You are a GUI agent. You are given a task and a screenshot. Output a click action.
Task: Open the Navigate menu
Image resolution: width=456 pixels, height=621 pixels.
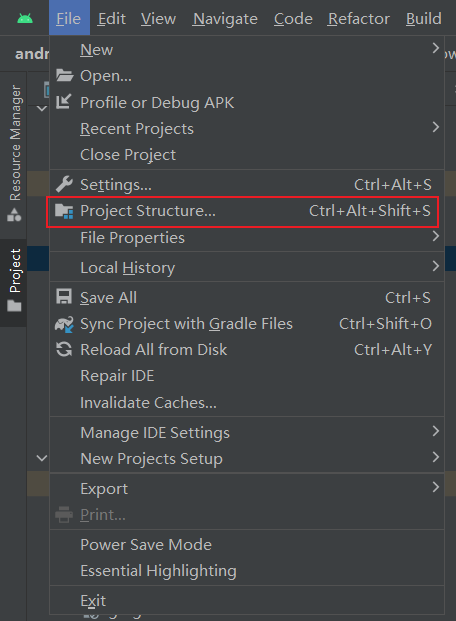pos(225,19)
